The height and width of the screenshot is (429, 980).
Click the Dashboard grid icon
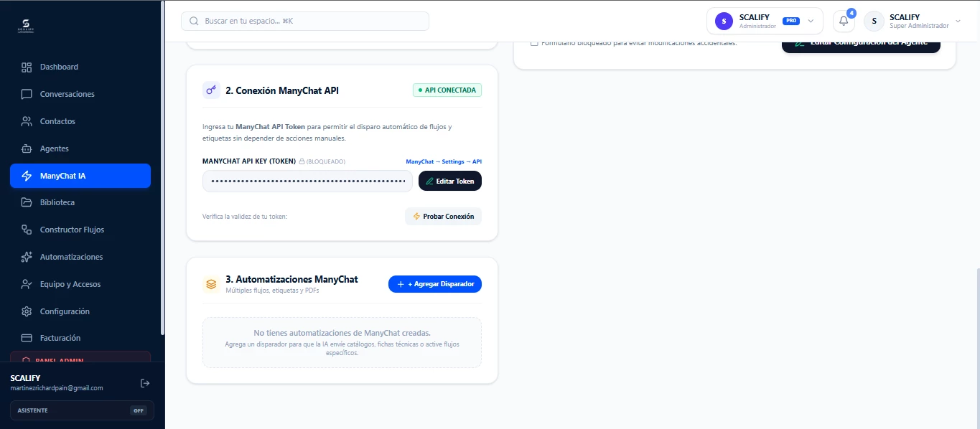click(x=27, y=67)
